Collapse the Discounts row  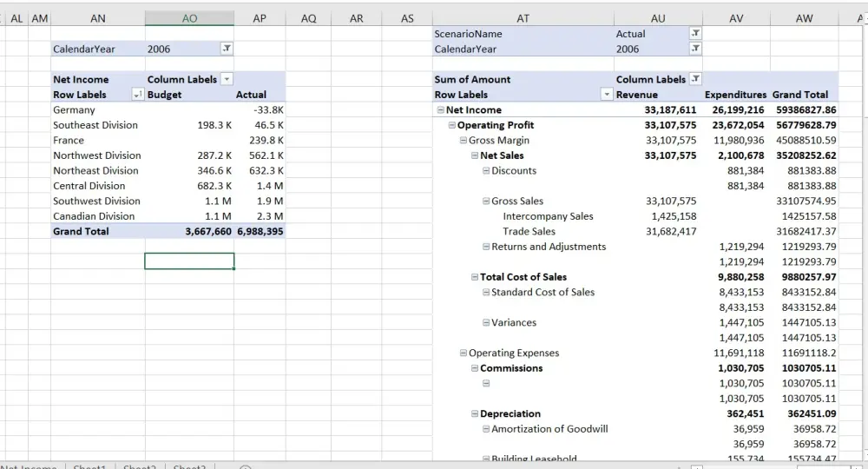click(x=485, y=171)
